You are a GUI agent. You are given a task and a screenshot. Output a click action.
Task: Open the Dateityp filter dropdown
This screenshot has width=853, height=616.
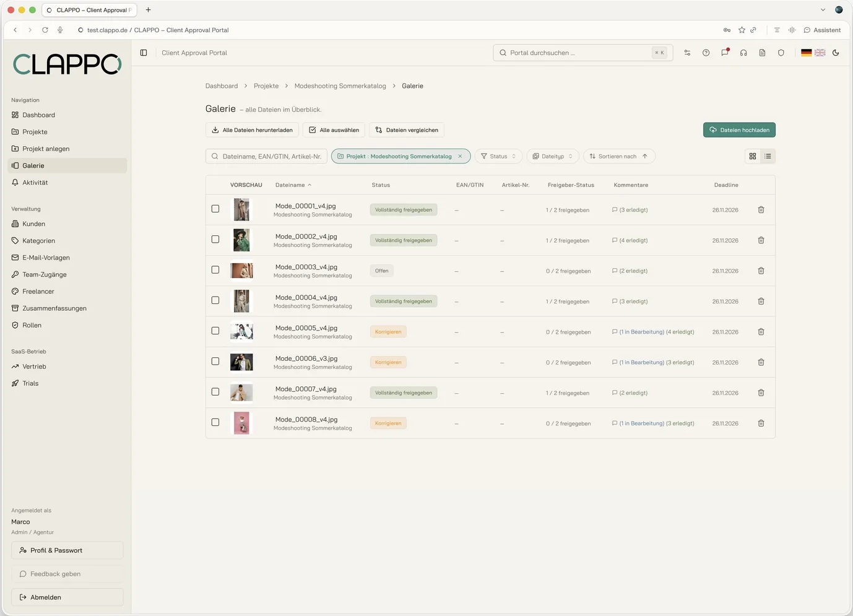click(553, 157)
